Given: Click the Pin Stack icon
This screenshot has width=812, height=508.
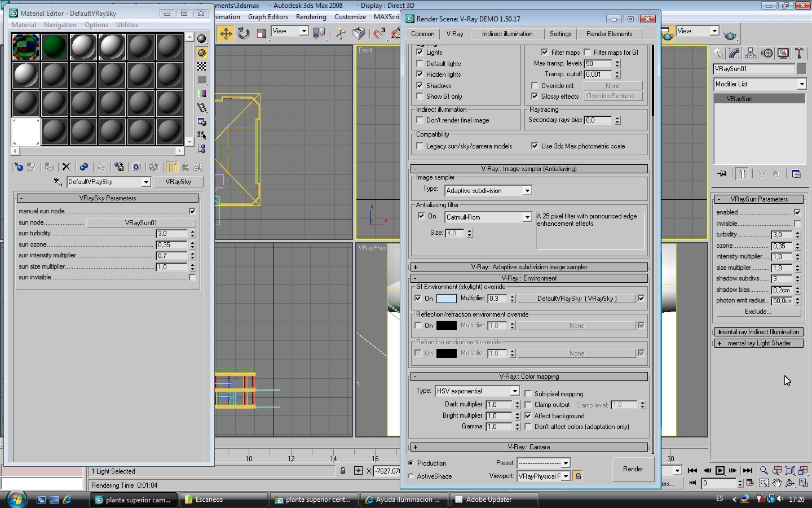Looking at the screenshot, I should 721,174.
